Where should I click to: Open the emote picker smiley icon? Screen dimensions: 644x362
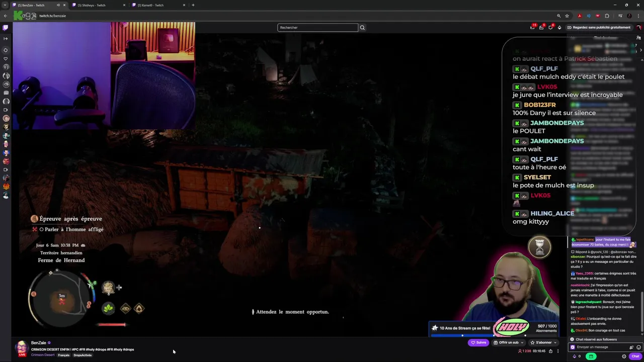coord(638,347)
